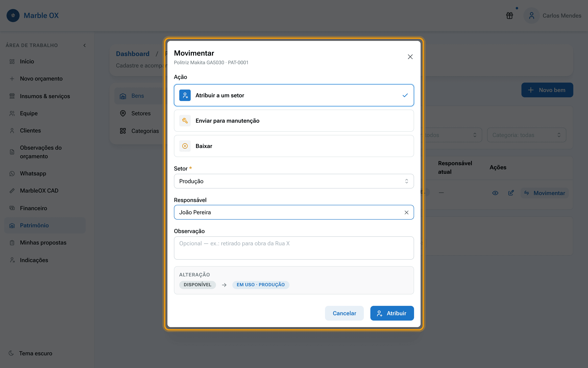Confirm with the Atribuir button

(x=392, y=313)
